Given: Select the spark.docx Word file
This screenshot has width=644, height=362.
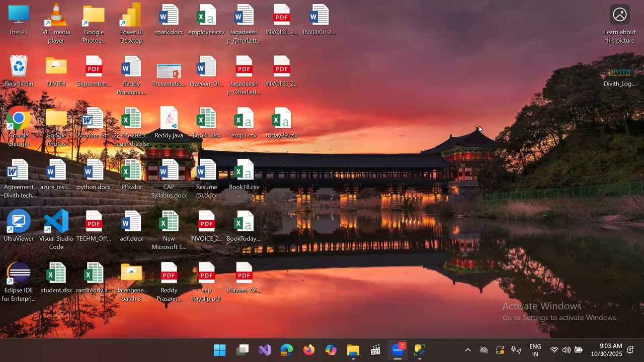Looking at the screenshot, I should (169, 20).
